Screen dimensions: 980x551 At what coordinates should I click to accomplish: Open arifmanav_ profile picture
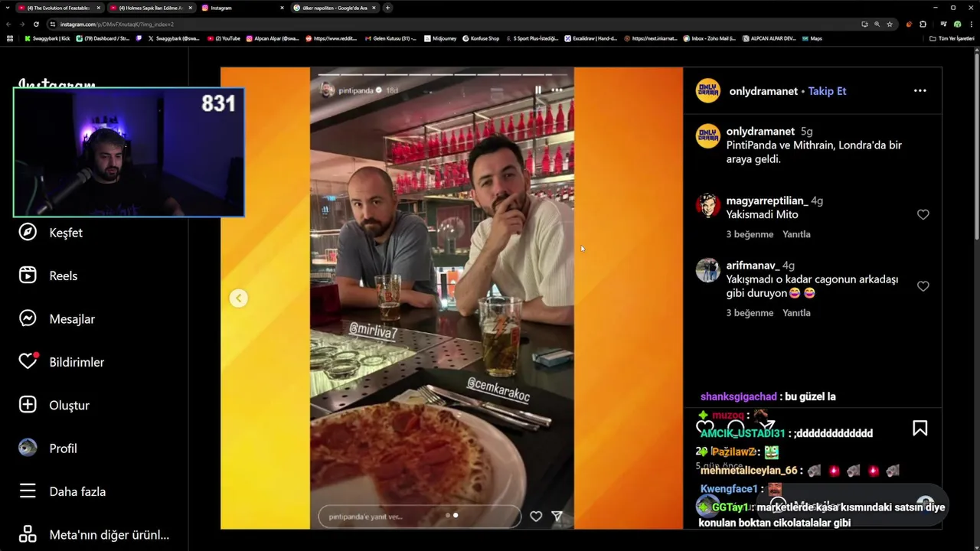(x=707, y=270)
